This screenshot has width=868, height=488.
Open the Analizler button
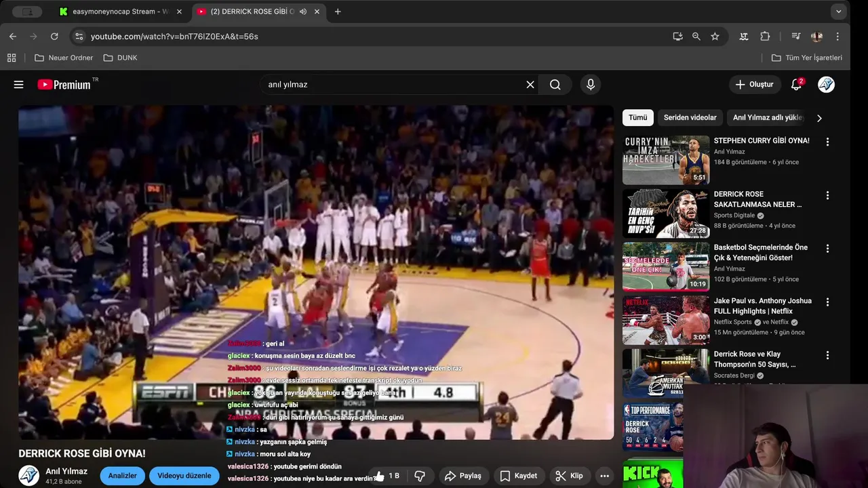(x=123, y=476)
